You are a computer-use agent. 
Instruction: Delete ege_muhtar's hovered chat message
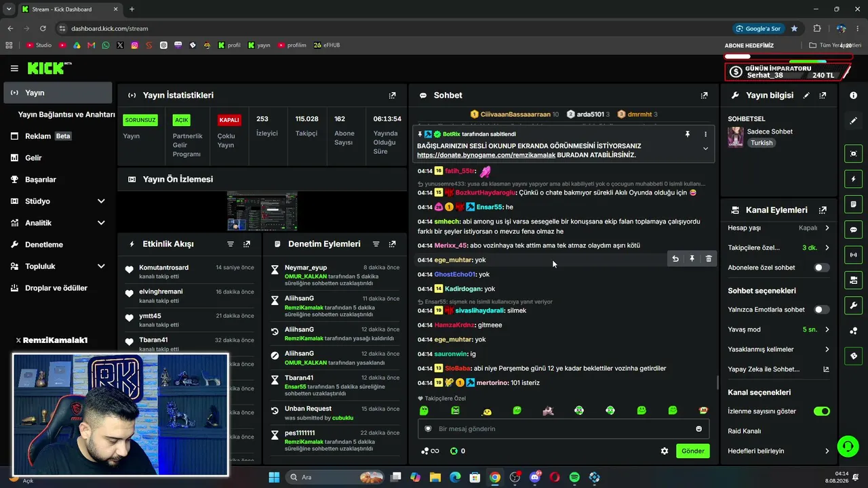pos(709,259)
